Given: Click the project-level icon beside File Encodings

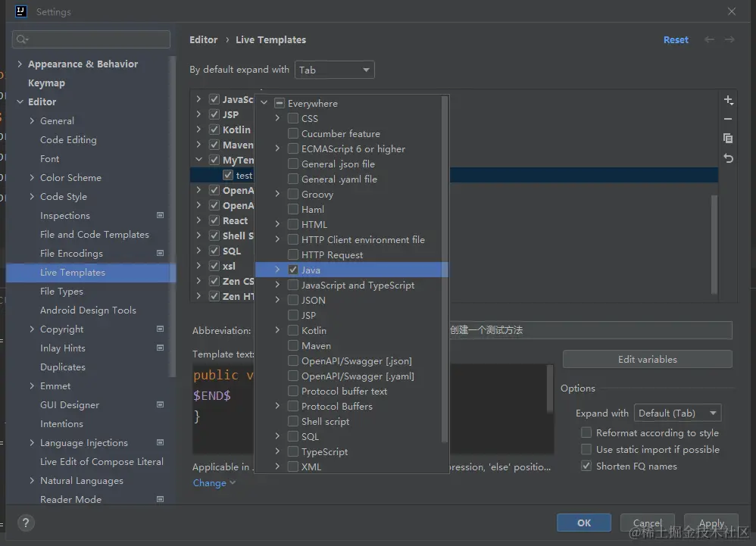Looking at the screenshot, I should [160, 253].
